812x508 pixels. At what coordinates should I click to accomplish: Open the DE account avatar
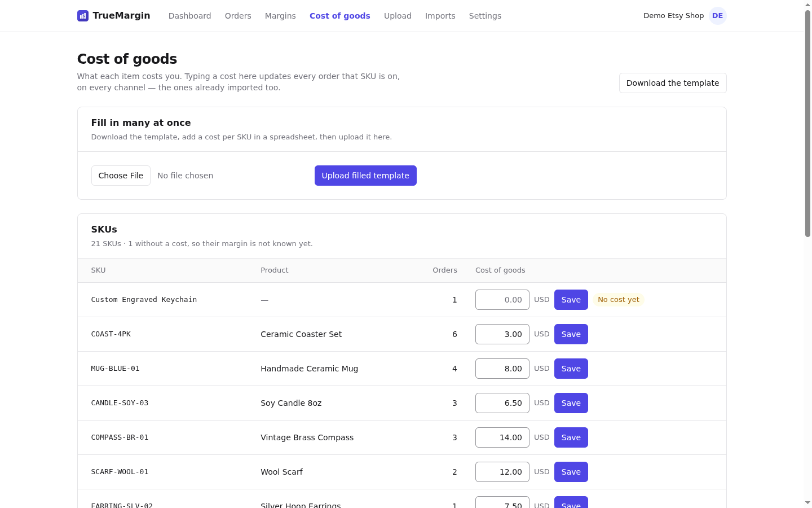(x=717, y=16)
